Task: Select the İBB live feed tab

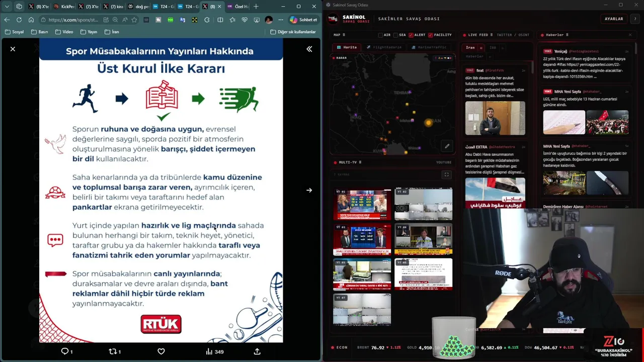Action: (493, 48)
